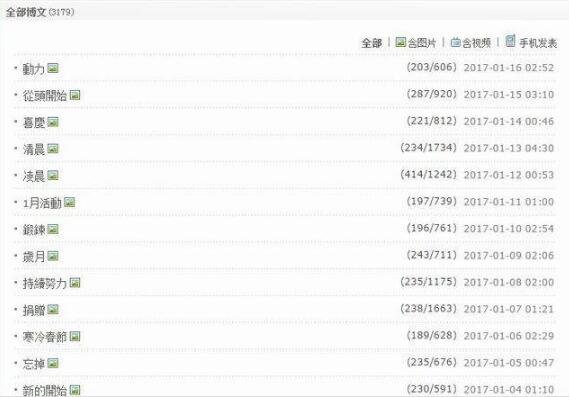Open the blog post 清晨

34,149
